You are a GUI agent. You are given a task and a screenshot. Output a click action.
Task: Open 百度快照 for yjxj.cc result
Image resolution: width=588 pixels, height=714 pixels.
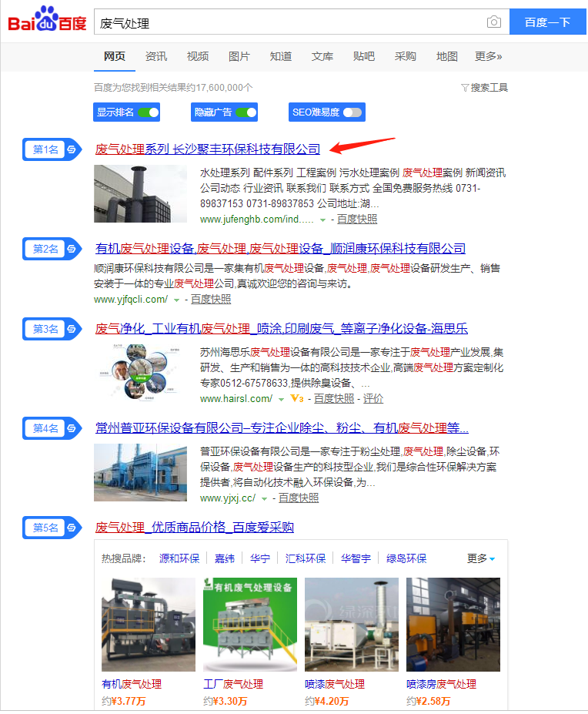click(299, 498)
